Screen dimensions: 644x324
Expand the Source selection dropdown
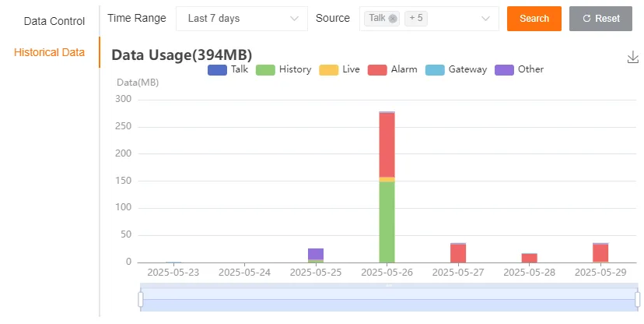pos(486,18)
